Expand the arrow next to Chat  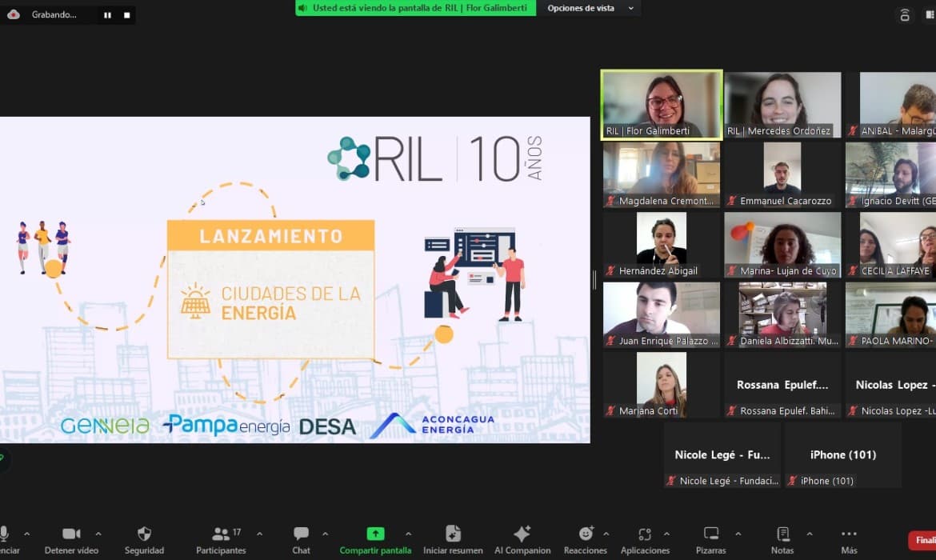click(x=325, y=534)
